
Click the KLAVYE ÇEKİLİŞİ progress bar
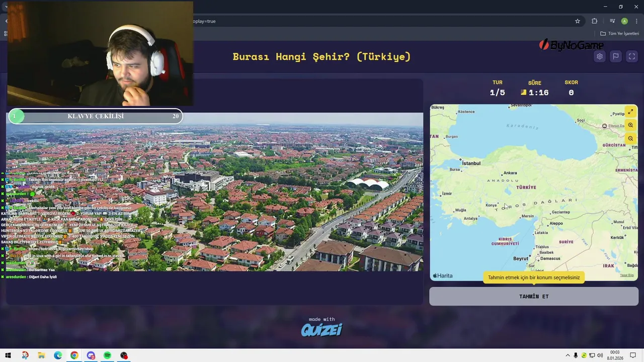(x=96, y=116)
